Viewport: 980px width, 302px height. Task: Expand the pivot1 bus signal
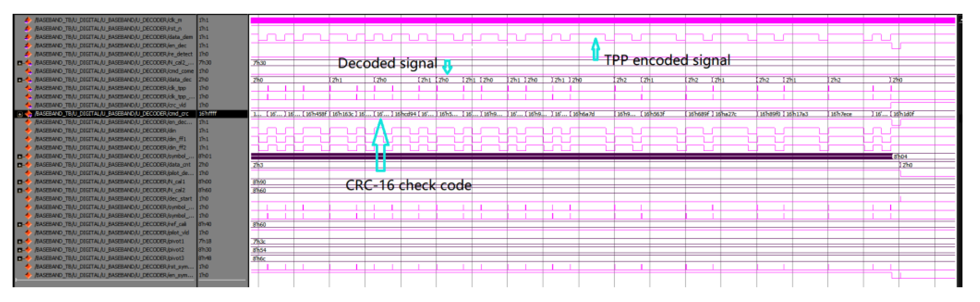pyautogui.click(x=20, y=241)
